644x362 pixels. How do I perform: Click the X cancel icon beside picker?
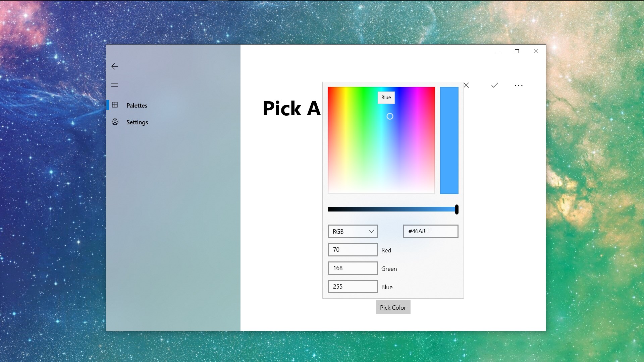[466, 85]
